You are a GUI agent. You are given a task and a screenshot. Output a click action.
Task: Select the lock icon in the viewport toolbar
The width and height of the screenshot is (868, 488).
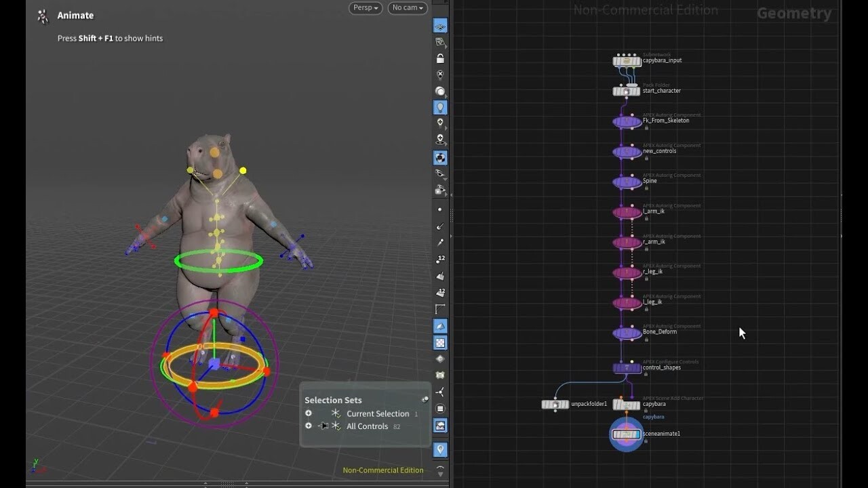[x=440, y=58]
